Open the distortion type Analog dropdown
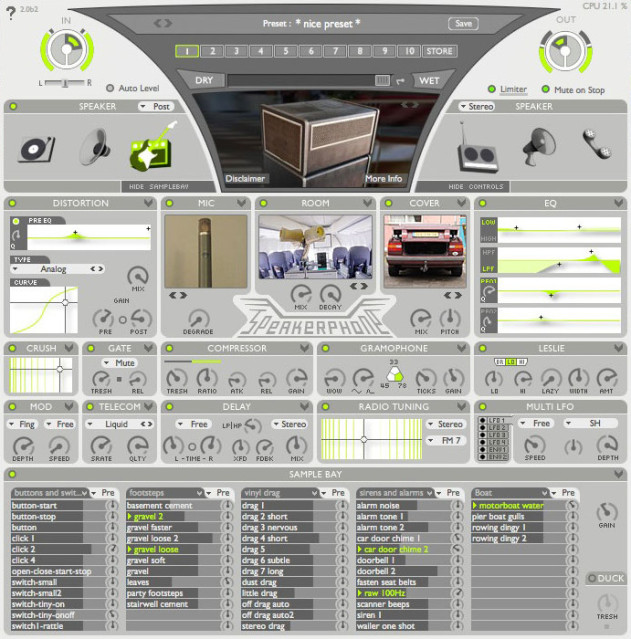Screen dimensions: 631x639 coord(53,269)
